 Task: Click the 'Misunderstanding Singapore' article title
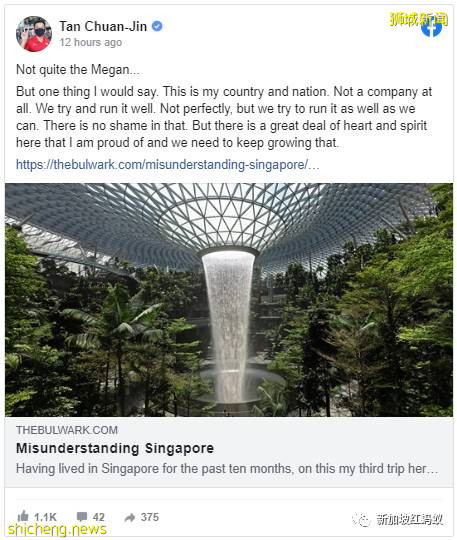[115, 448]
